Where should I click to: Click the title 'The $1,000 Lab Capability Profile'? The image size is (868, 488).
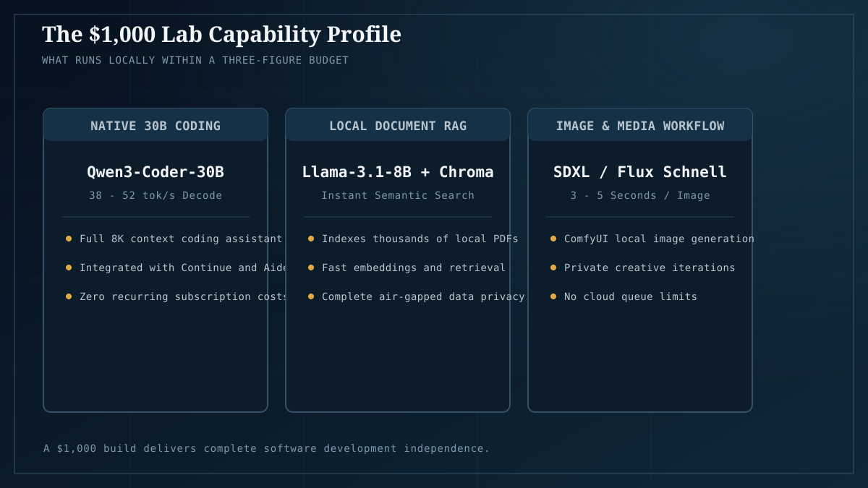tap(221, 34)
